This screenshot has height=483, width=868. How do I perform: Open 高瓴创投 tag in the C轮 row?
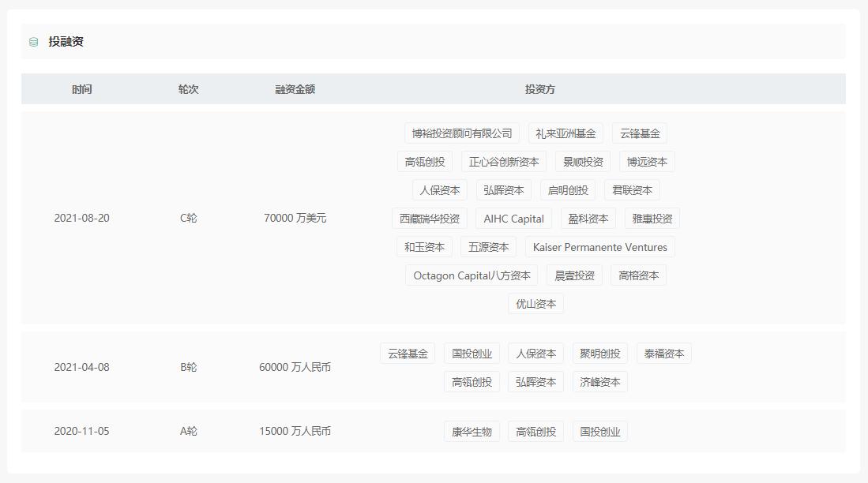point(425,162)
